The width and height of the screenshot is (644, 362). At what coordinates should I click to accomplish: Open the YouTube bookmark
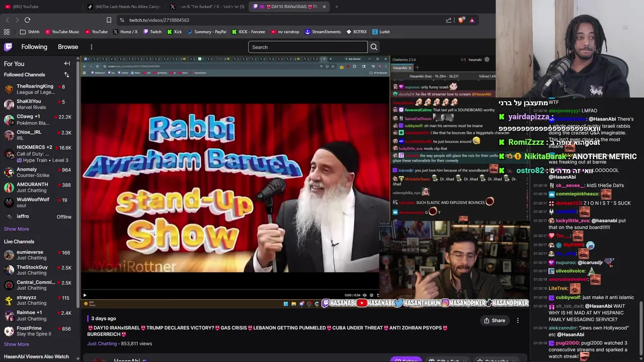(x=96, y=32)
